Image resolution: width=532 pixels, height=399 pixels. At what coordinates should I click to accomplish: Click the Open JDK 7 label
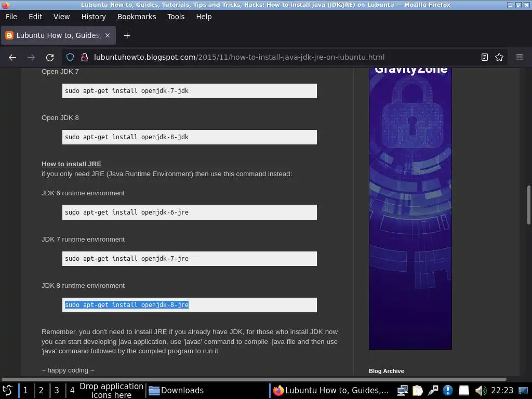60,71
